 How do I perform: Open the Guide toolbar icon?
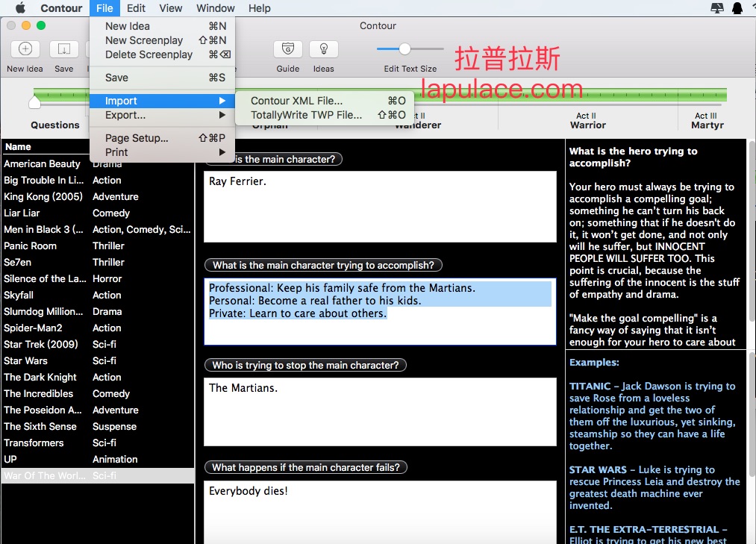288,49
